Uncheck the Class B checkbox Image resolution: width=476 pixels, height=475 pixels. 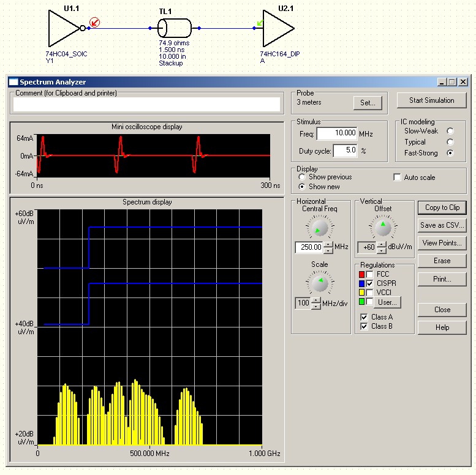tap(364, 326)
